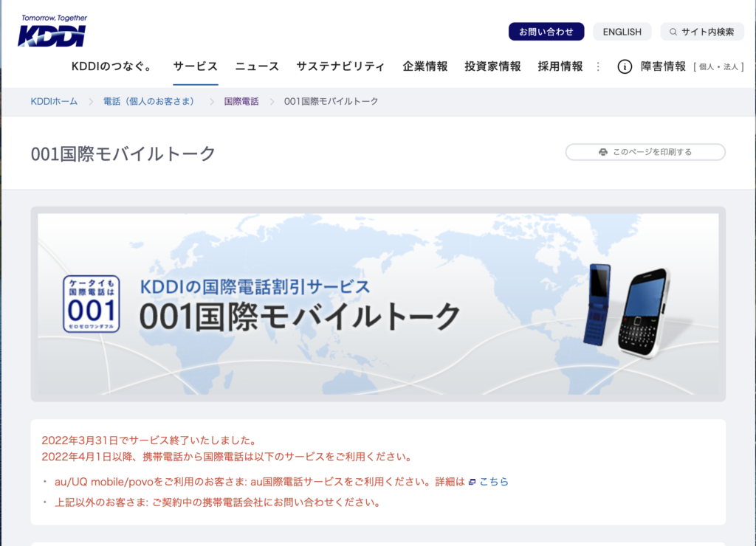
Task: Go to the ニュース menu item
Action: [257, 66]
